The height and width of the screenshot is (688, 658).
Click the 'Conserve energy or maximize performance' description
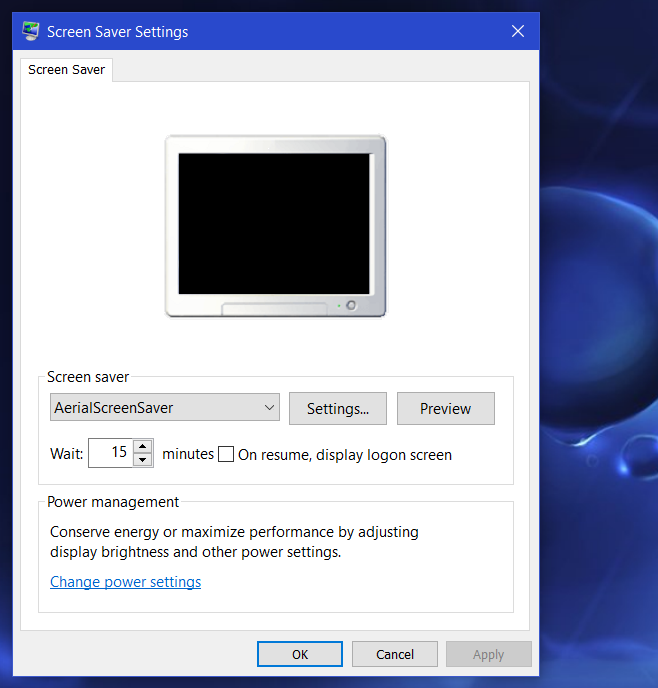[234, 542]
